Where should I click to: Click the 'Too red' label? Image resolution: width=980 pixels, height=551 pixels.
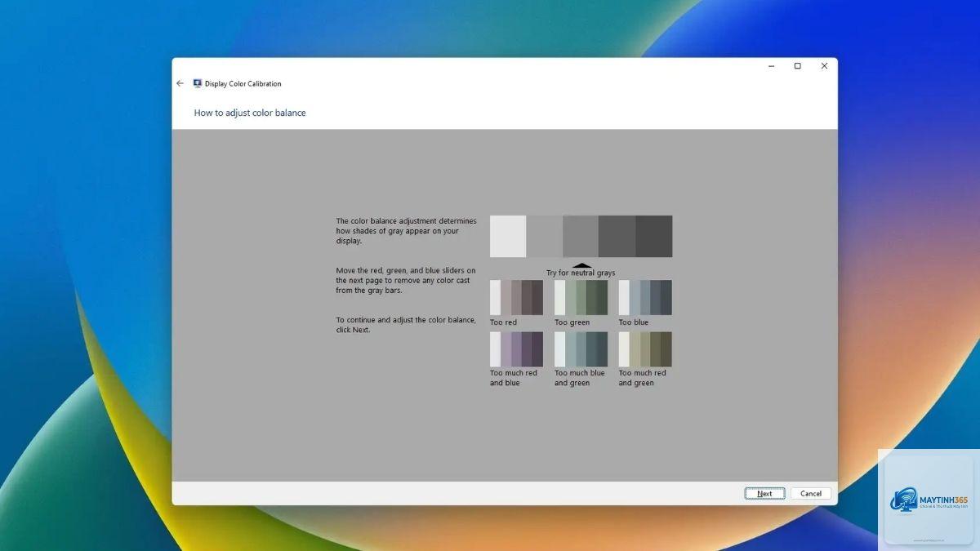click(x=503, y=322)
